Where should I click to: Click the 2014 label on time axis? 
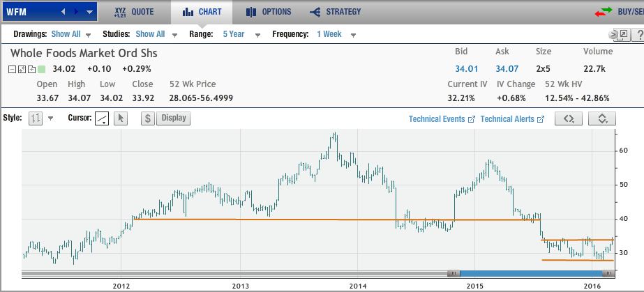click(357, 286)
